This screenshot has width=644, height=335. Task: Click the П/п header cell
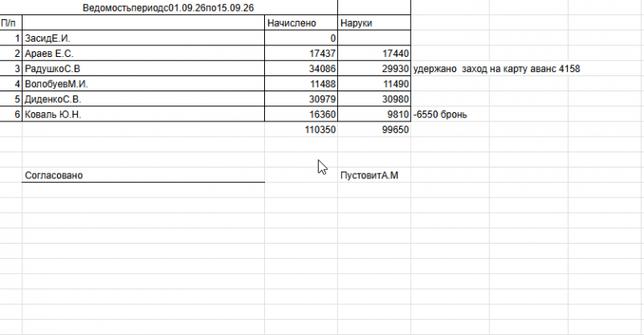(x=11, y=23)
